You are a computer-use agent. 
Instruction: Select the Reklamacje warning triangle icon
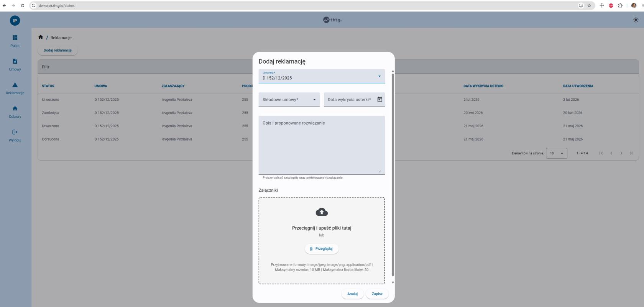(x=15, y=85)
